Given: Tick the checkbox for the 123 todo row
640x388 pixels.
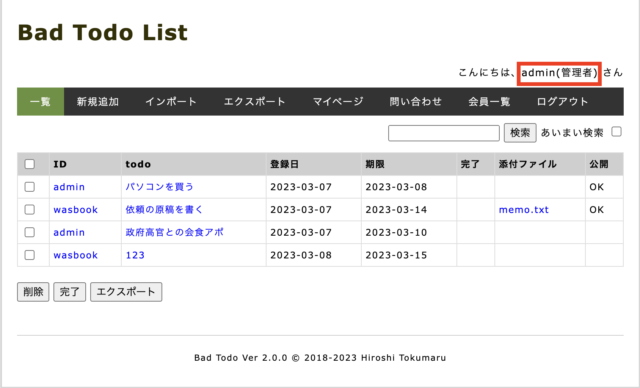Looking at the screenshot, I should tap(29, 255).
